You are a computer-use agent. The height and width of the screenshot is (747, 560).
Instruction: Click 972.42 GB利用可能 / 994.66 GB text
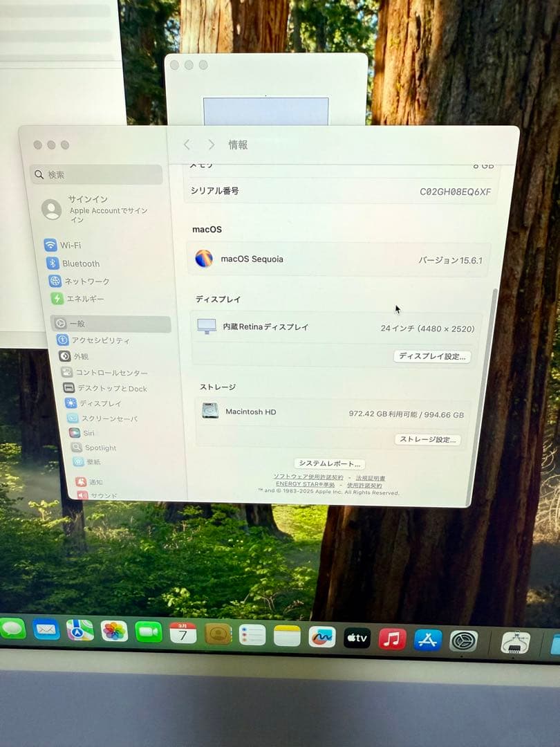click(x=406, y=414)
